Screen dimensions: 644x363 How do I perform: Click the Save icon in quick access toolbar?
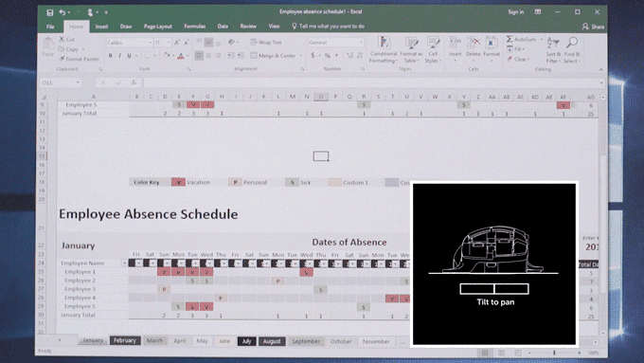pyautogui.click(x=49, y=12)
